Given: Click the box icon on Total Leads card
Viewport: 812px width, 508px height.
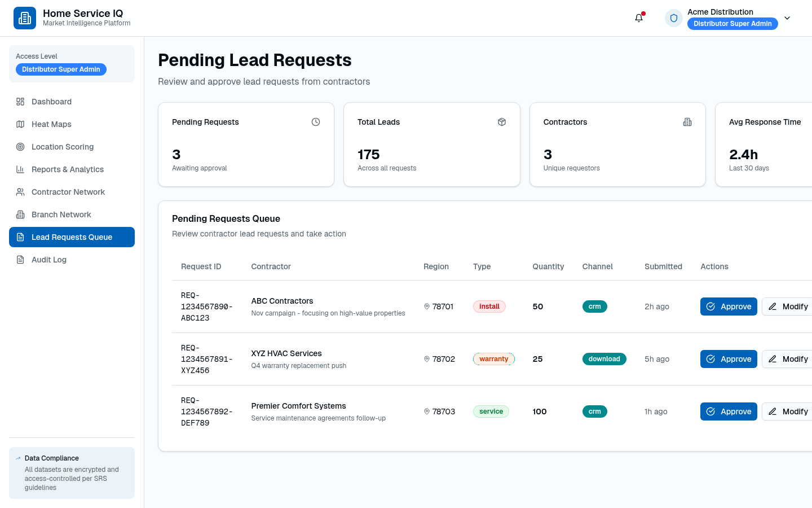Looking at the screenshot, I should 502,122.
